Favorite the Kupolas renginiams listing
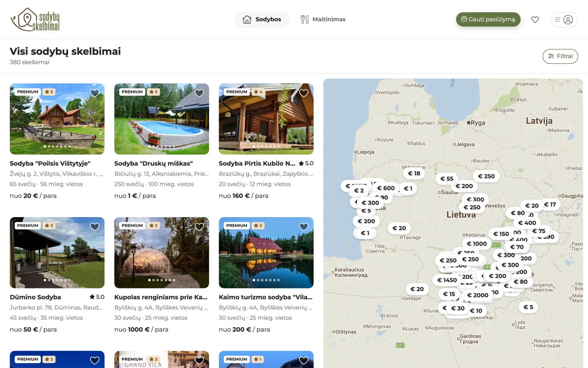The image size is (588, 368). coord(199,227)
